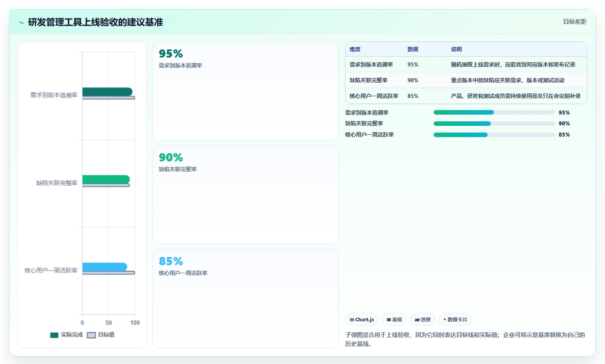This screenshot has height=364, width=605.
Task: Select the 数据卡片 tag
Action: click(455, 320)
